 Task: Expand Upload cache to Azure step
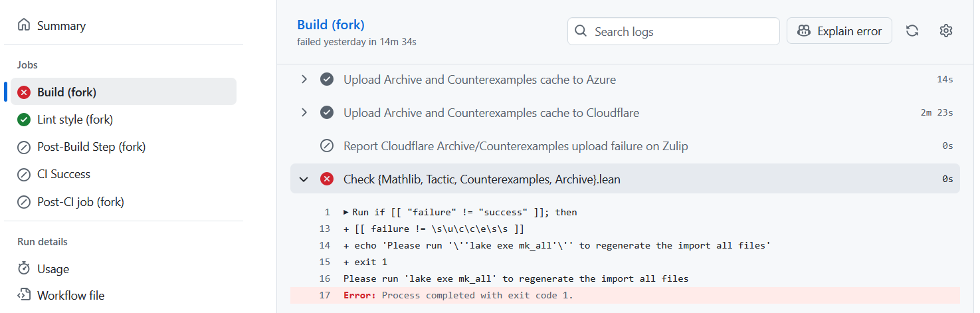pos(304,80)
